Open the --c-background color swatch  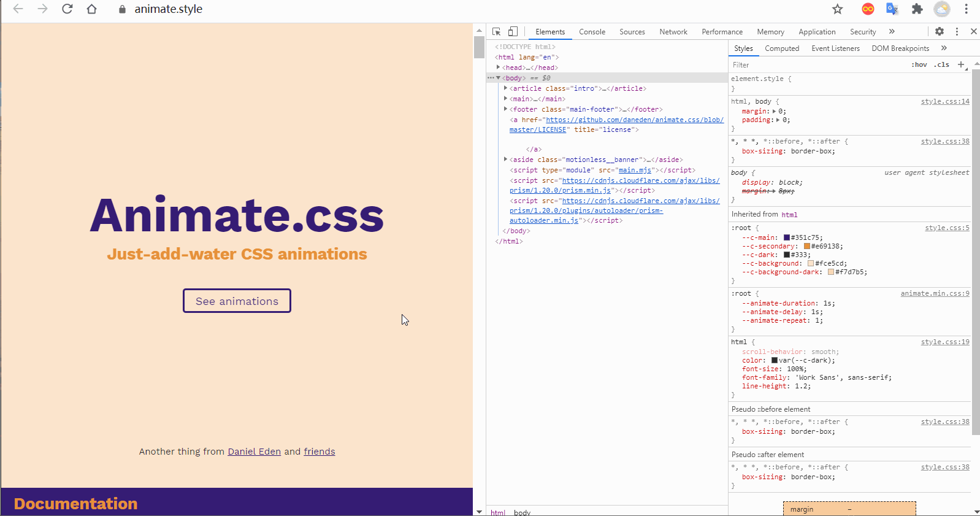811,263
